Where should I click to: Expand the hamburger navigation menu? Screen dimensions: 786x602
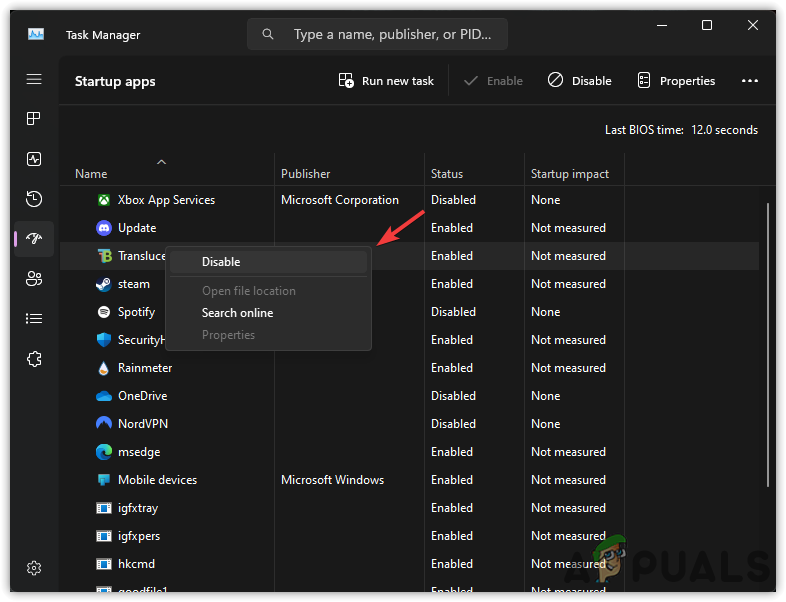34,79
